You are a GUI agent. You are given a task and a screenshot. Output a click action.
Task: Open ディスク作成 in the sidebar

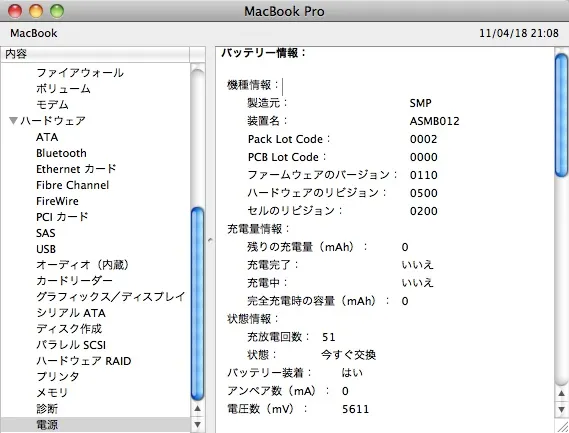[69, 328]
